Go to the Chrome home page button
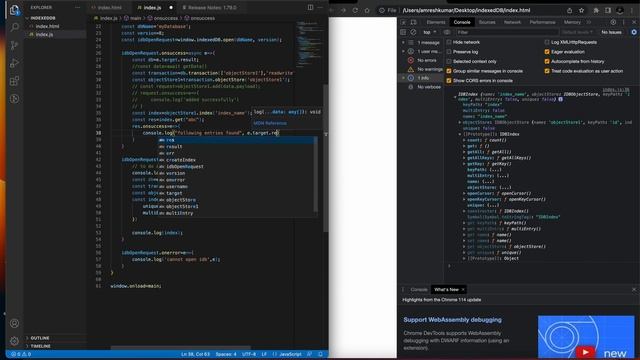Screen dimensions: 640x360 coord(367,10)
